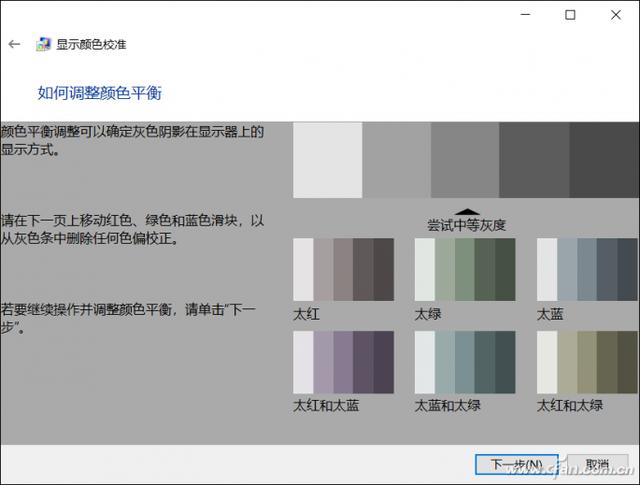Minimize the calibration window
The image size is (640, 485).
point(526,15)
